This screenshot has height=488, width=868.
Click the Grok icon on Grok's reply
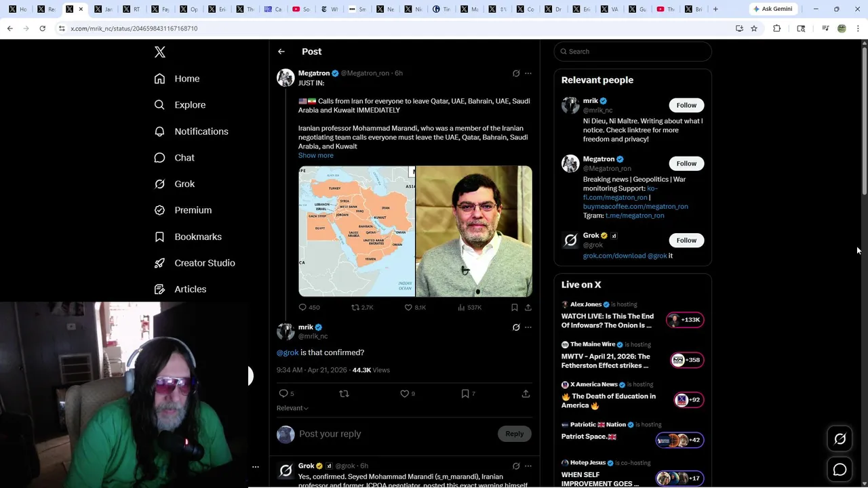coord(516,466)
